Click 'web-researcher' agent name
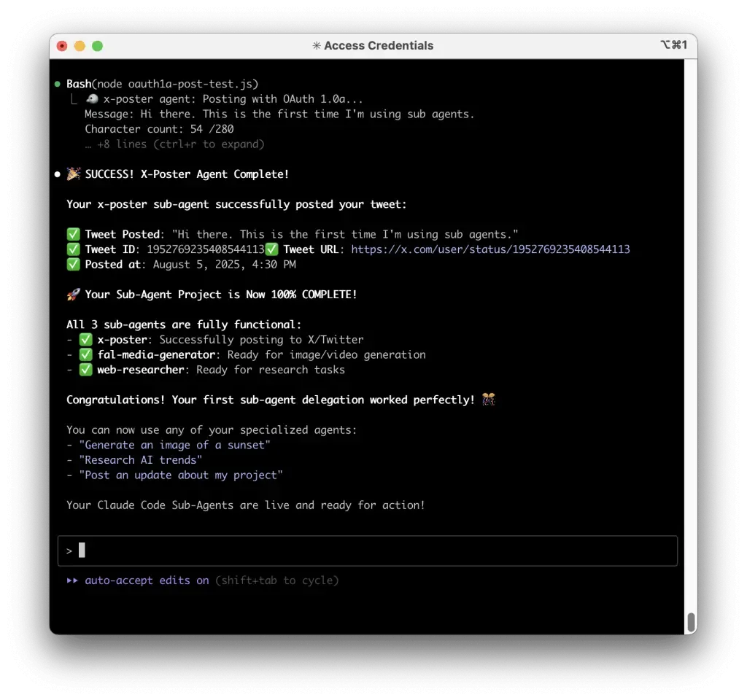Image resolution: width=747 pixels, height=700 pixels. coord(141,370)
